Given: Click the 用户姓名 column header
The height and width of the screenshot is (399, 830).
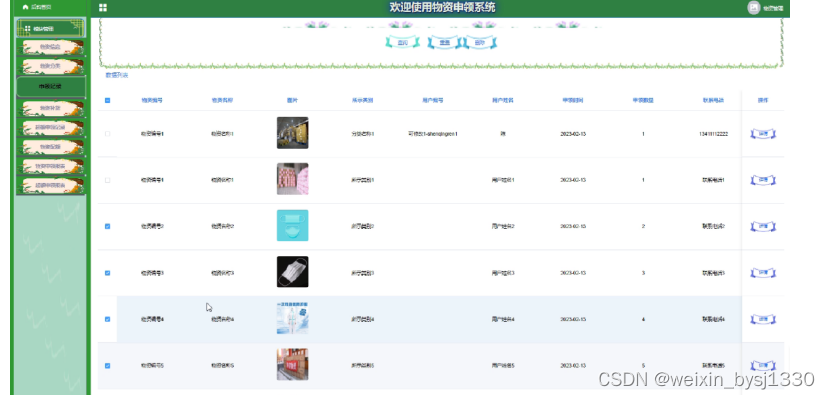Looking at the screenshot, I should (503, 100).
